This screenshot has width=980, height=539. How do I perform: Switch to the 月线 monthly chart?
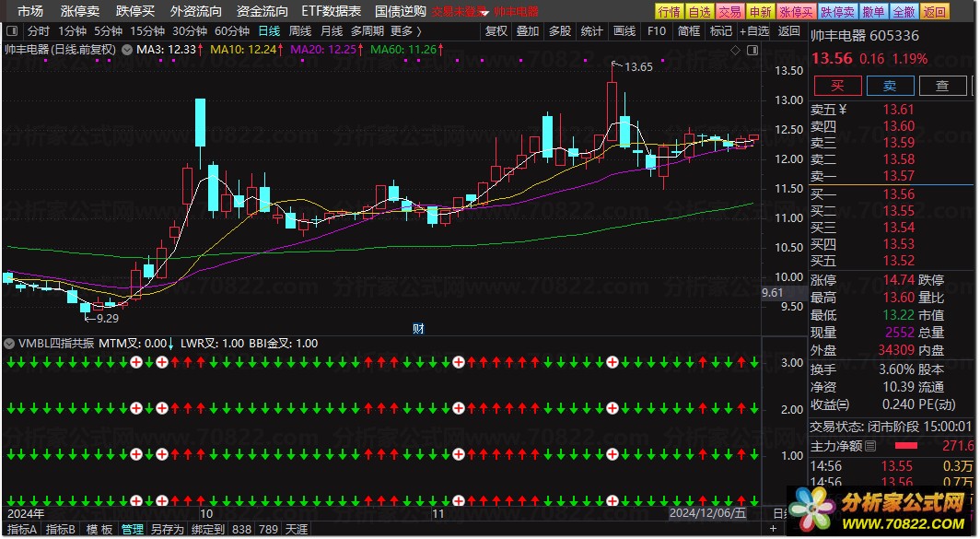click(332, 30)
